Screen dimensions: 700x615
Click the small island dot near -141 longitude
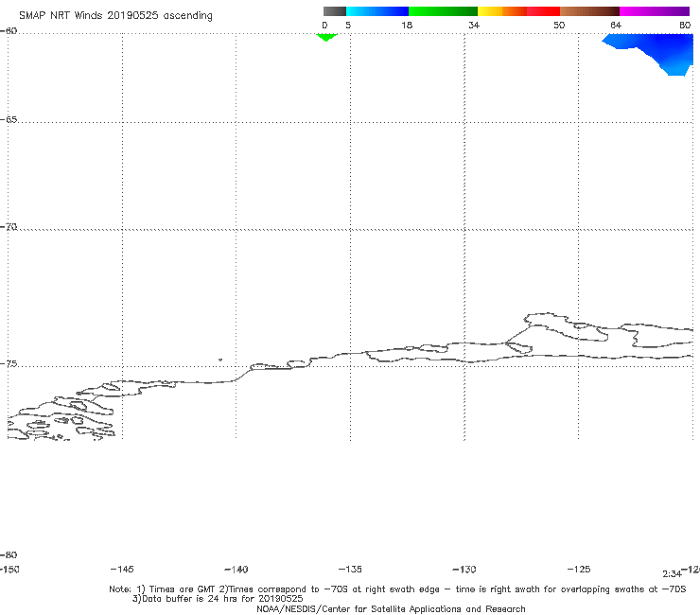pyautogui.click(x=220, y=360)
